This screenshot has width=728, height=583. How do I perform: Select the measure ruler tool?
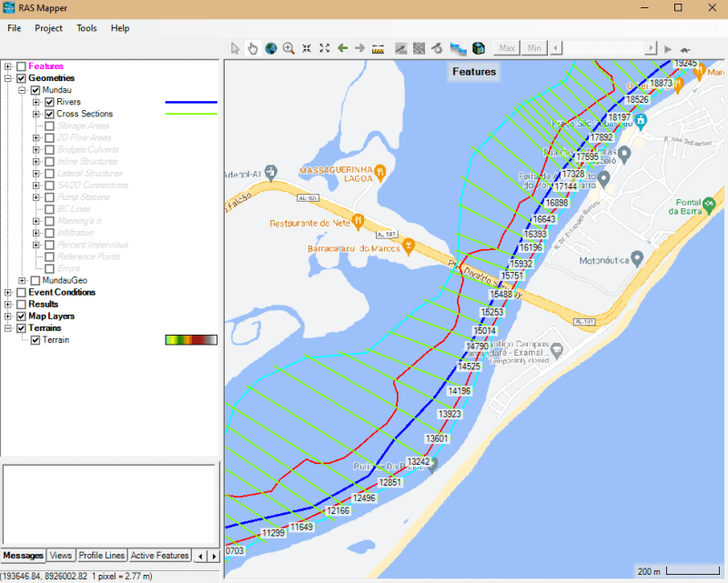pos(378,48)
